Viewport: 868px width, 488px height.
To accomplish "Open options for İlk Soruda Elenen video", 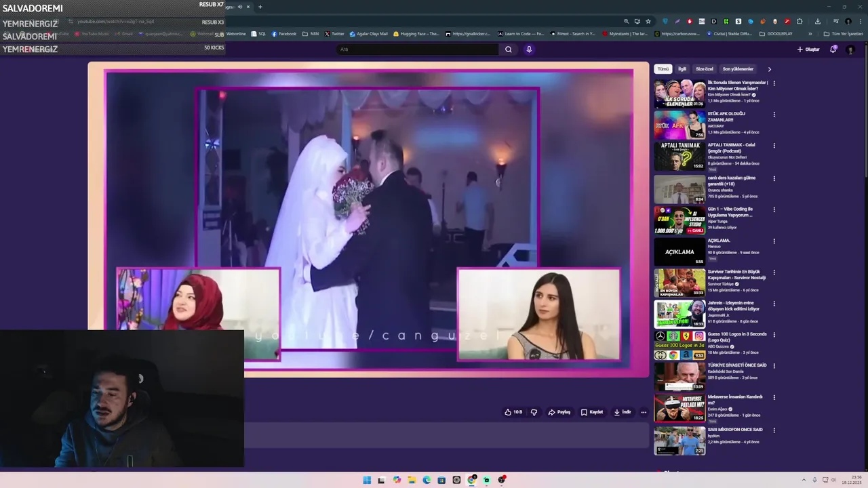I will click(x=774, y=83).
